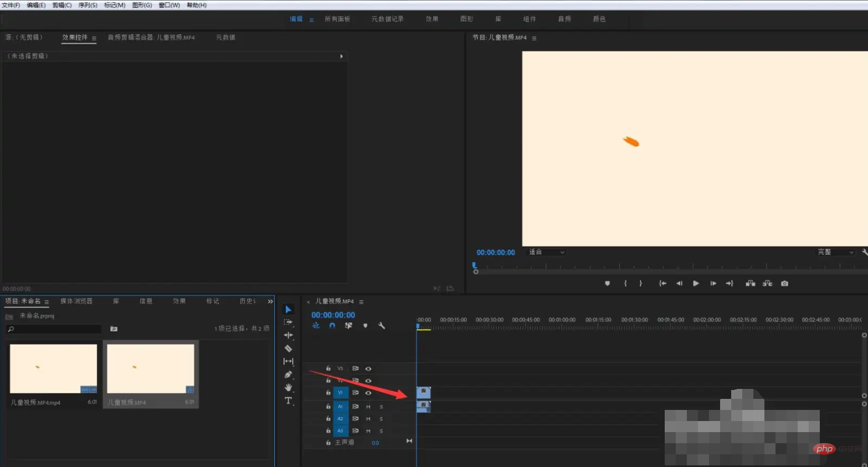The height and width of the screenshot is (467, 868).
Task: Open the 适合 zoom level dropdown
Action: tap(547, 252)
